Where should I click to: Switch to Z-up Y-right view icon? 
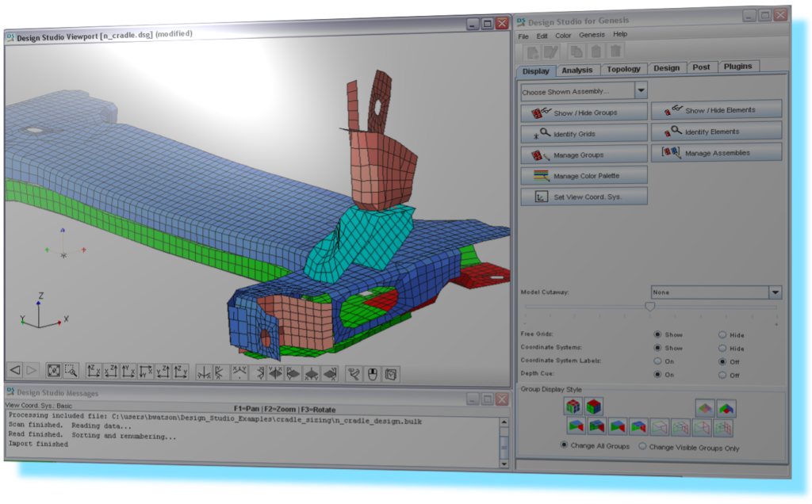pos(180,372)
